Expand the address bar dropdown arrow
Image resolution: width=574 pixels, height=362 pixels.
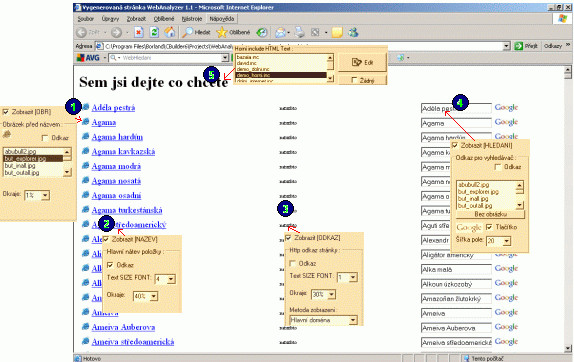tap(506, 46)
